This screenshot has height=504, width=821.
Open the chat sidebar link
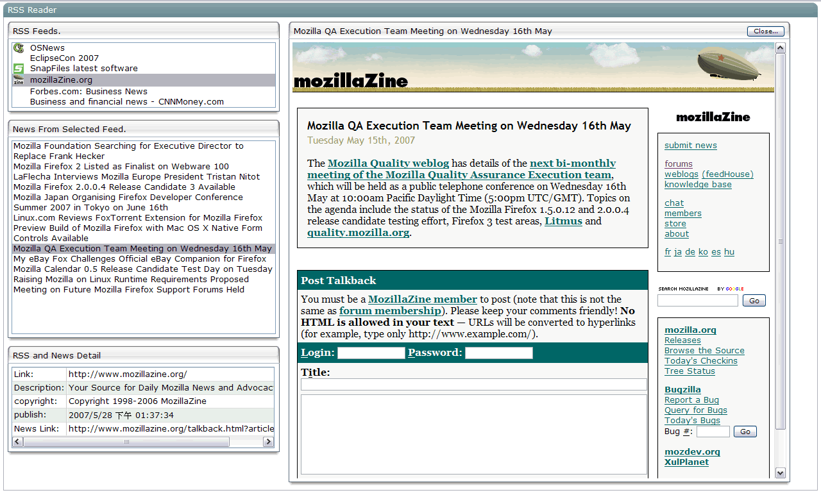click(x=674, y=203)
